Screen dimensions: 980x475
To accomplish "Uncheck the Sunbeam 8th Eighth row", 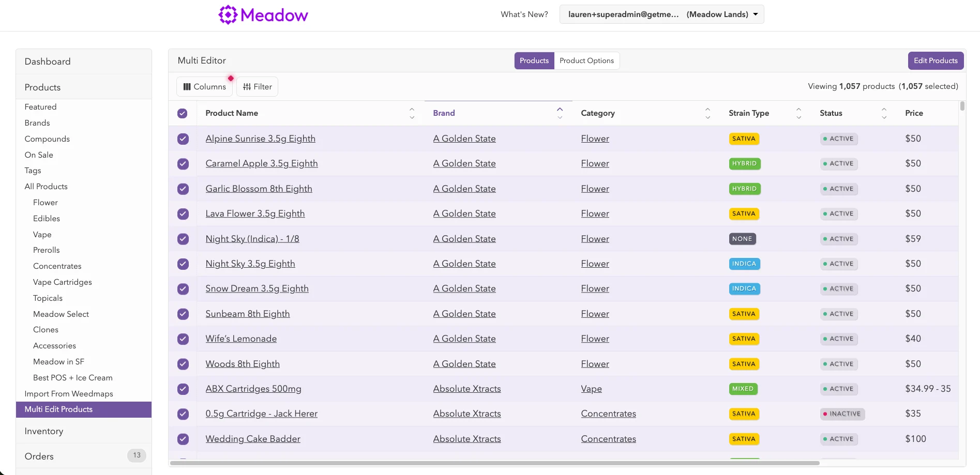I will [x=183, y=314].
